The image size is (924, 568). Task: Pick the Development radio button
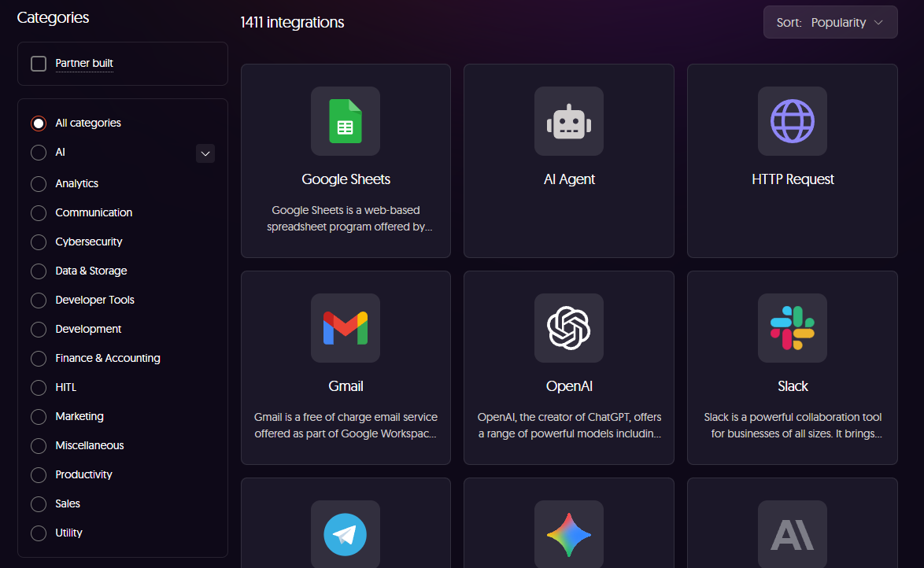(x=39, y=330)
